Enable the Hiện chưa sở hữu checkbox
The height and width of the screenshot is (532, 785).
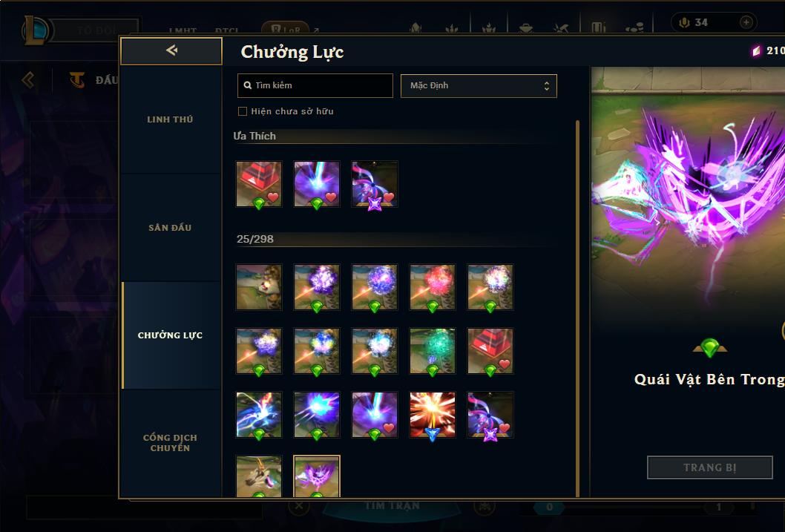coord(243,111)
